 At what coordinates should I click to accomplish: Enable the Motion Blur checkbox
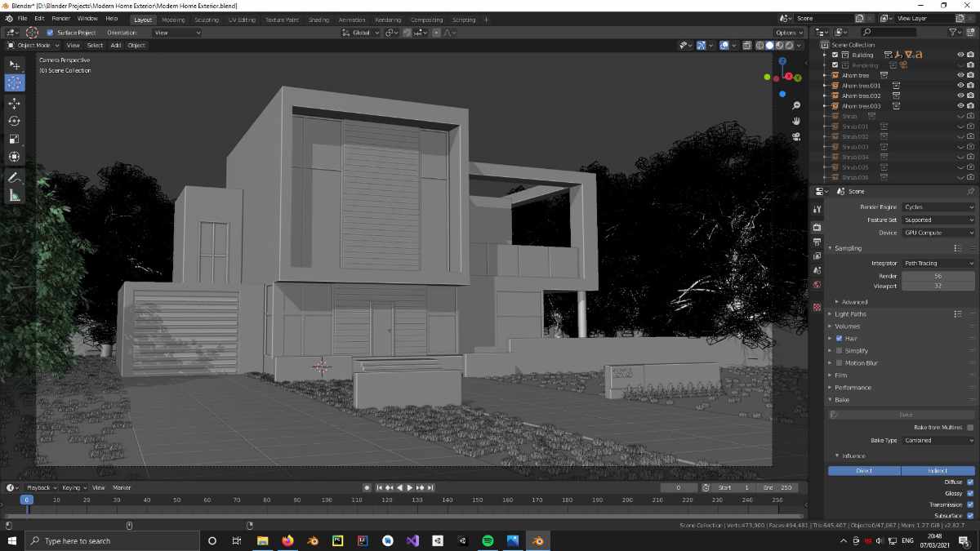(839, 362)
